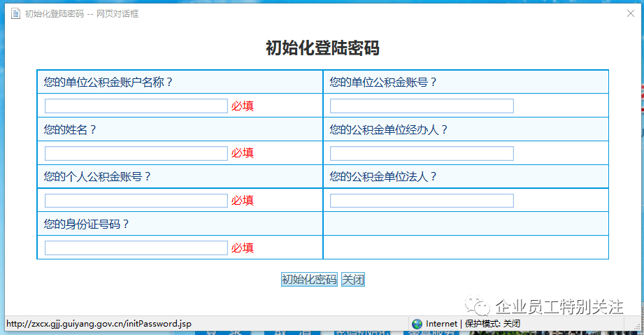Click the 初始化登陆密码 heading
This screenshot has width=644, height=335.
click(x=322, y=48)
